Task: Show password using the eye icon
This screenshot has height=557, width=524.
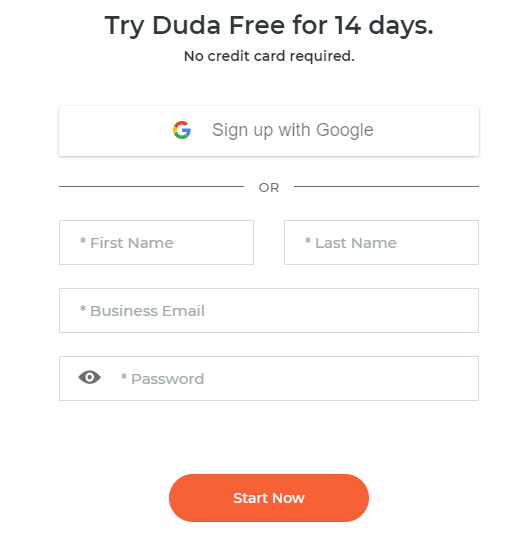Action: (90, 377)
